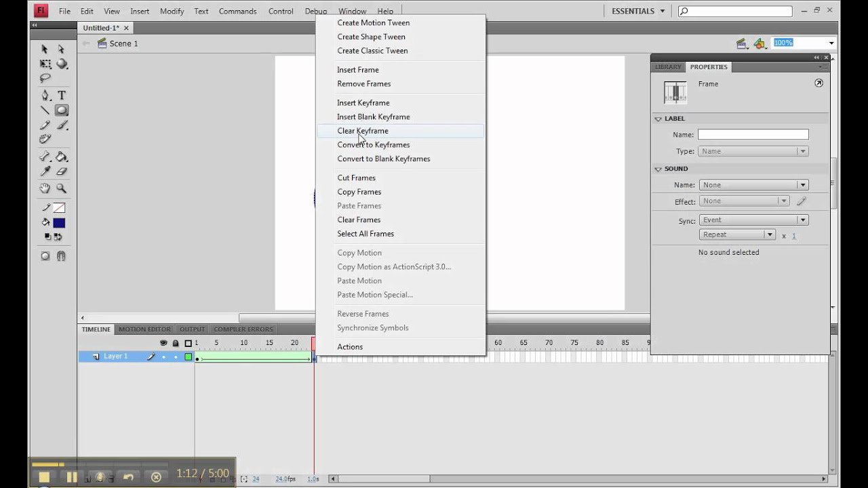Open the Modify menu
The width and height of the screenshot is (868, 488).
pos(172,12)
